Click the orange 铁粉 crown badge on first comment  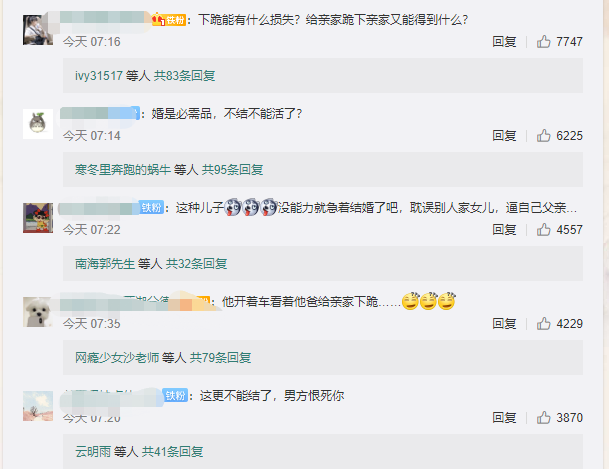point(169,19)
